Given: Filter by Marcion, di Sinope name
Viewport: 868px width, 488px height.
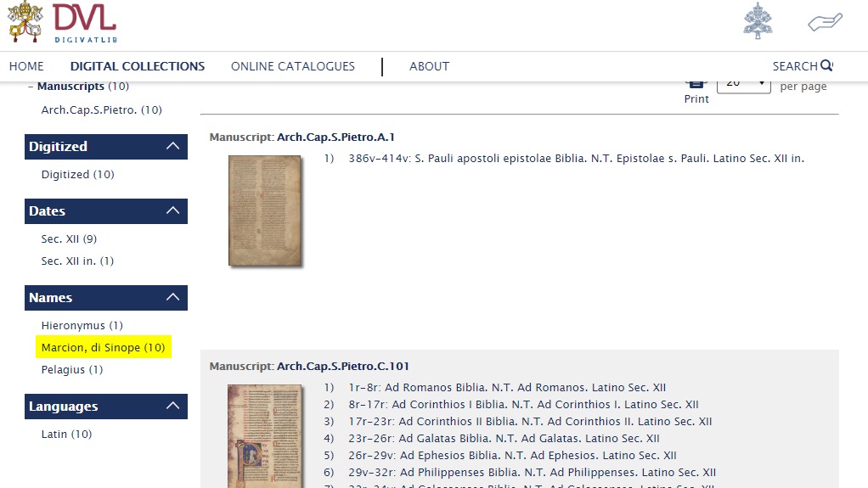Looking at the screenshot, I should tap(103, 347).
